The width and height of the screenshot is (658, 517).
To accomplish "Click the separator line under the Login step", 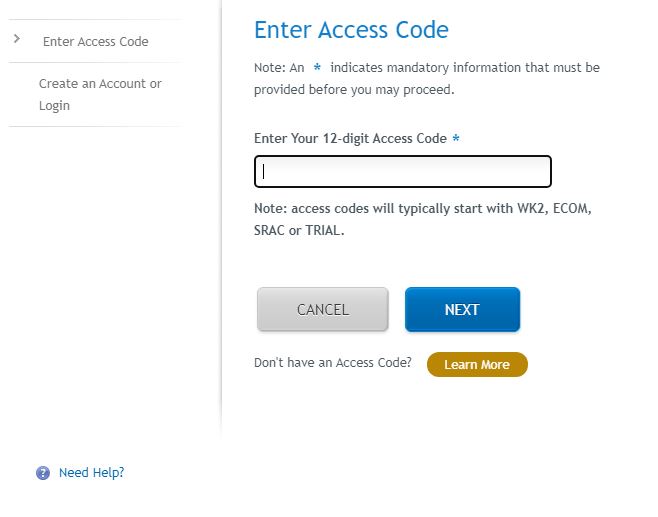I will [96, 126].
